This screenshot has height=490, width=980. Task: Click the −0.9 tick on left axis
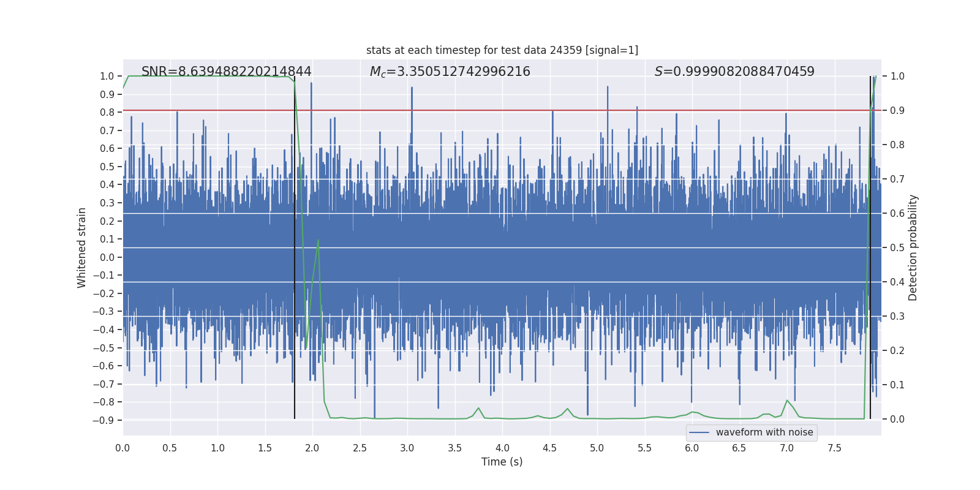point(104,420)
